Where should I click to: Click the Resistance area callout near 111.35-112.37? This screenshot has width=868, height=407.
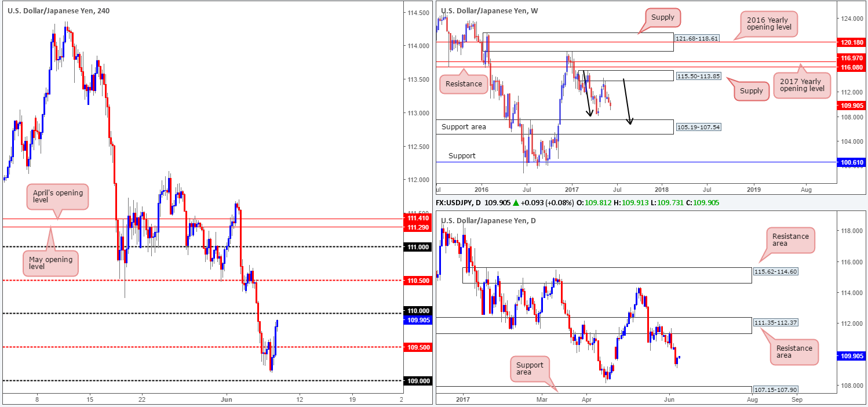point(794,352)
